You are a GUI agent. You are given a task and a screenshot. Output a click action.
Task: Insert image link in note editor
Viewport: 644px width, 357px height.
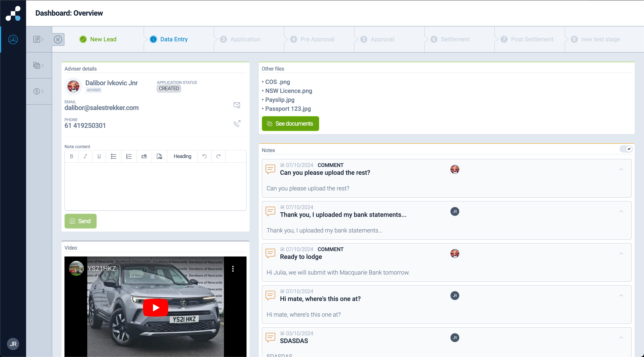(144, 156)
